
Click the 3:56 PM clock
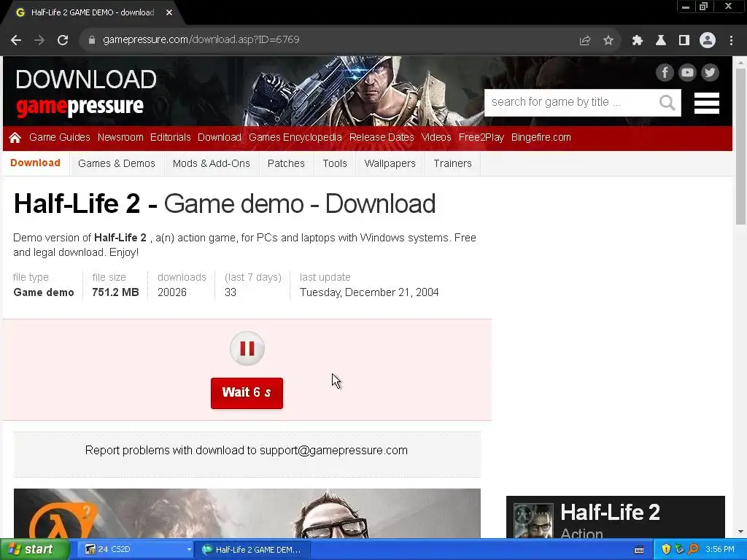[x=720, y=550]
